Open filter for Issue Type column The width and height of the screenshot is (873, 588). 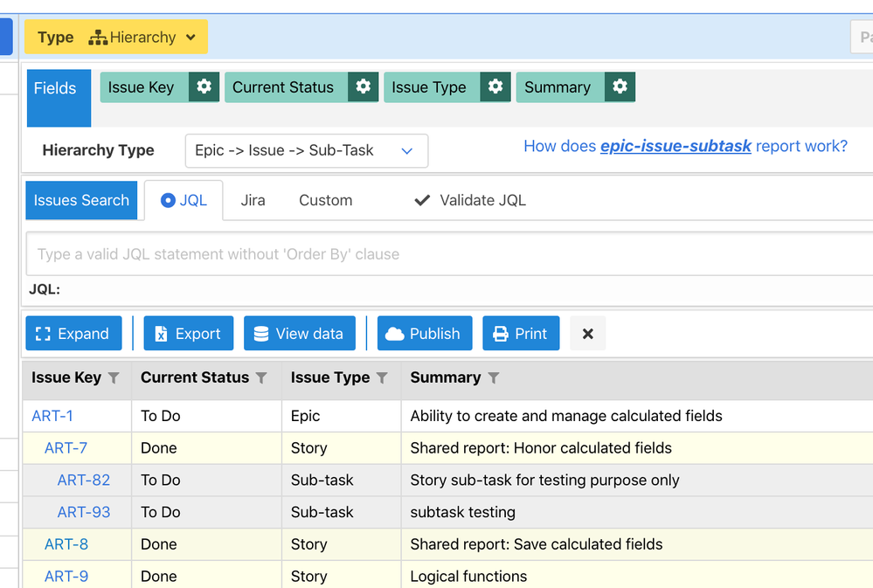(382, 378)
